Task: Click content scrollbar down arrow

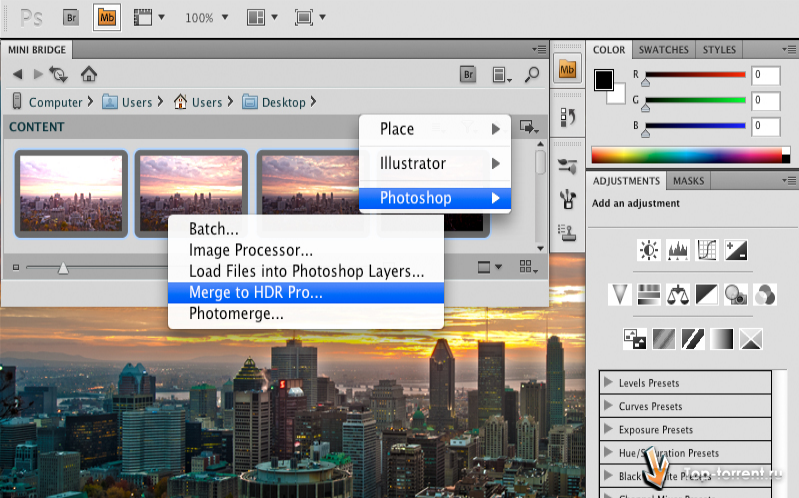Action: 540,248
